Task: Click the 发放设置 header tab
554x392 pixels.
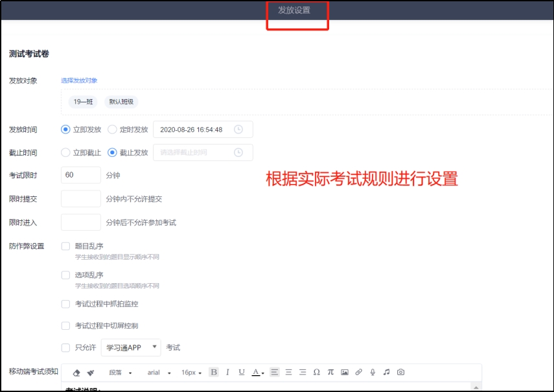Action: pos(294,10)
